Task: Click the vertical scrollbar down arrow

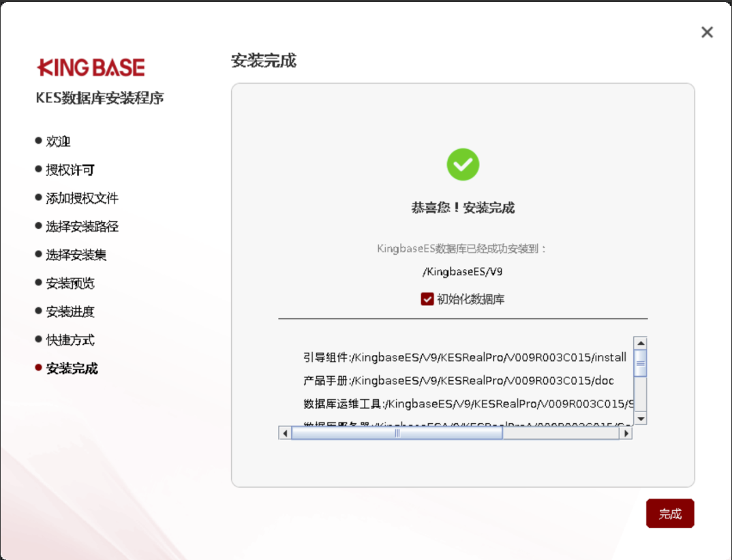Action: (x=641, y=418)
